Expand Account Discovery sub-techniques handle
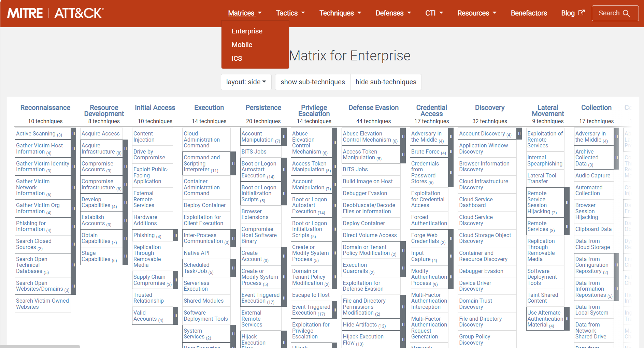Screen dimensions: 644x348 (x=519, y=134)
